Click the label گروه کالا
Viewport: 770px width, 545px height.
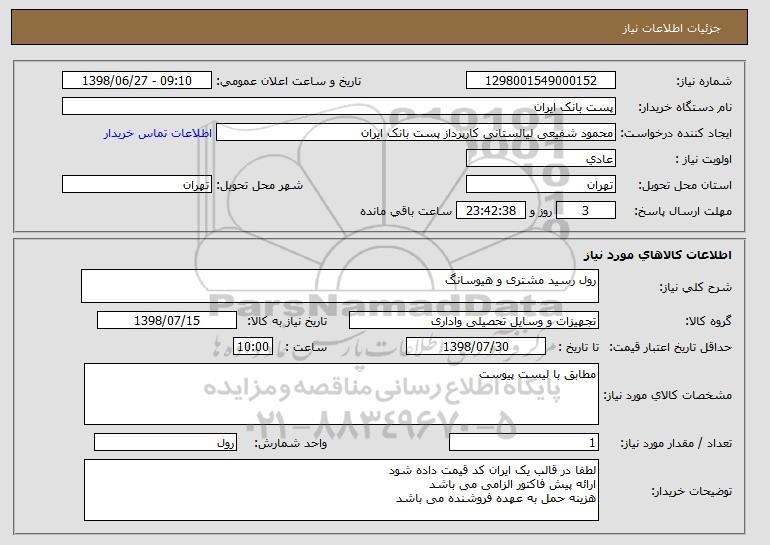(x=708, y=322)
